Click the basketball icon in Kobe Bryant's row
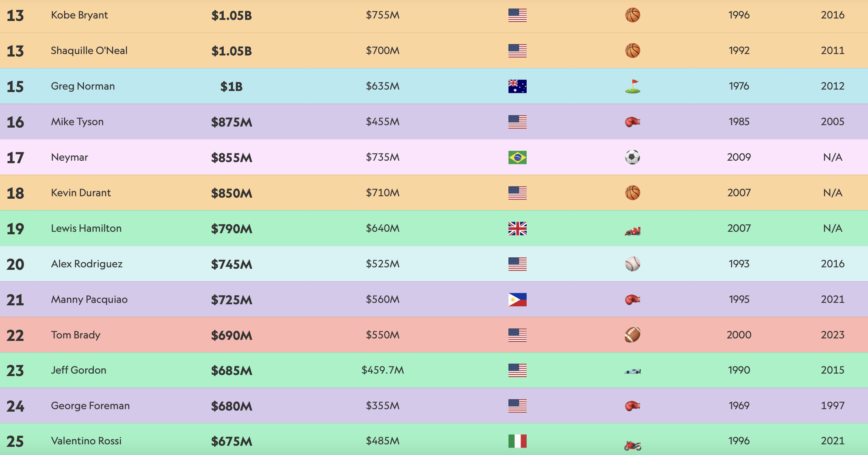Image resolution: width=868 pixels, height=455 pixels. point(633,15)
